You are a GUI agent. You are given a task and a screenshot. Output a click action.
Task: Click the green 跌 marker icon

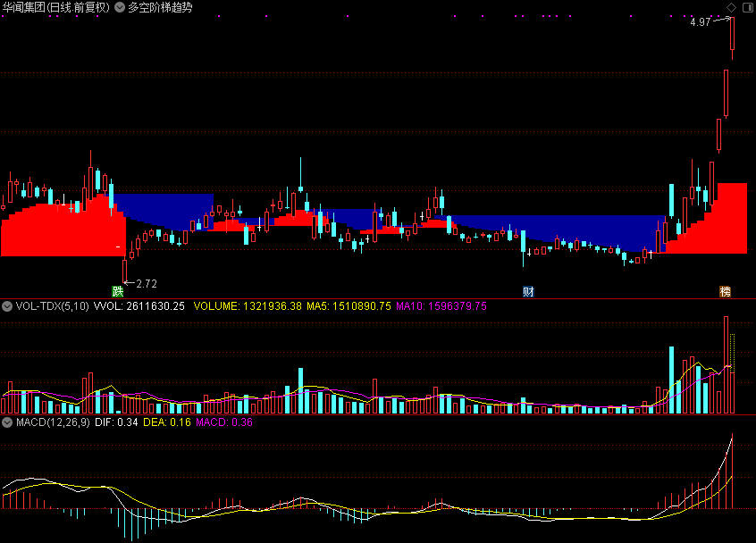[118, 291]
